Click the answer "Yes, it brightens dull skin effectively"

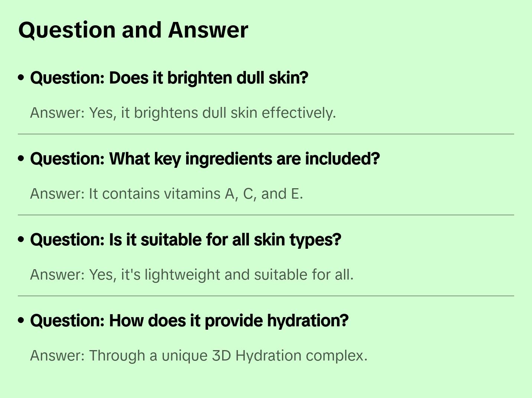click(183, 113)
